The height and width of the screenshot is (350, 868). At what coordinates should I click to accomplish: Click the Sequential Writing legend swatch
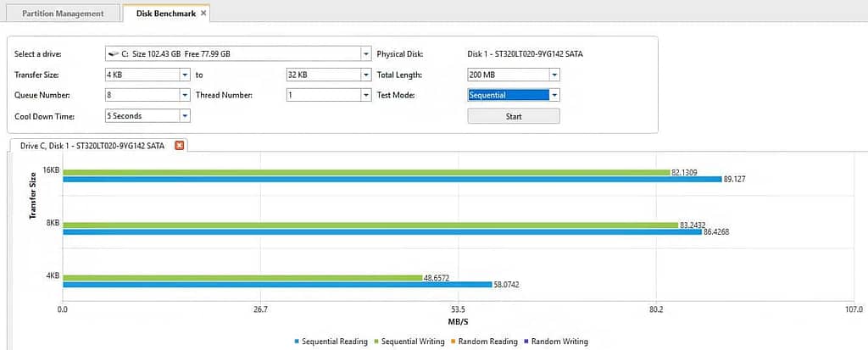pos(376,342)
